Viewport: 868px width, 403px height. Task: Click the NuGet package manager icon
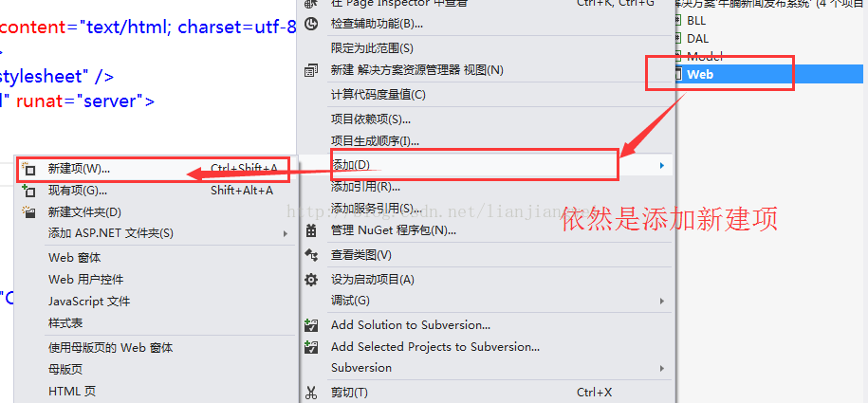[x=312, y=230]
